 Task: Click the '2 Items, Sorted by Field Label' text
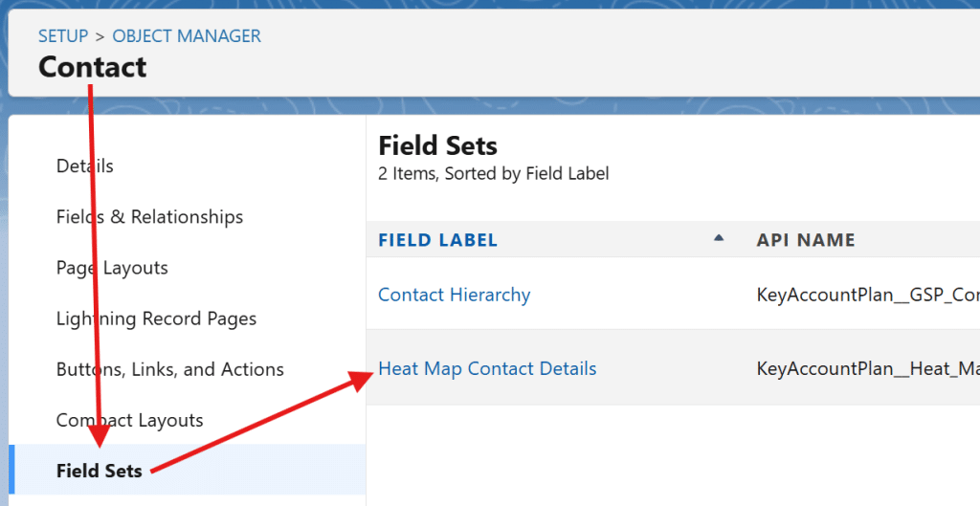point(494,174)
